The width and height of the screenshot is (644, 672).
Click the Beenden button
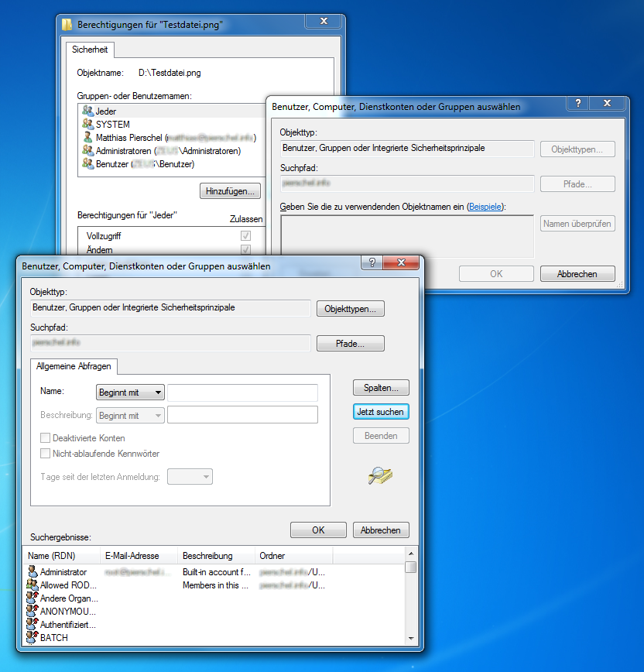click(381, 435)
